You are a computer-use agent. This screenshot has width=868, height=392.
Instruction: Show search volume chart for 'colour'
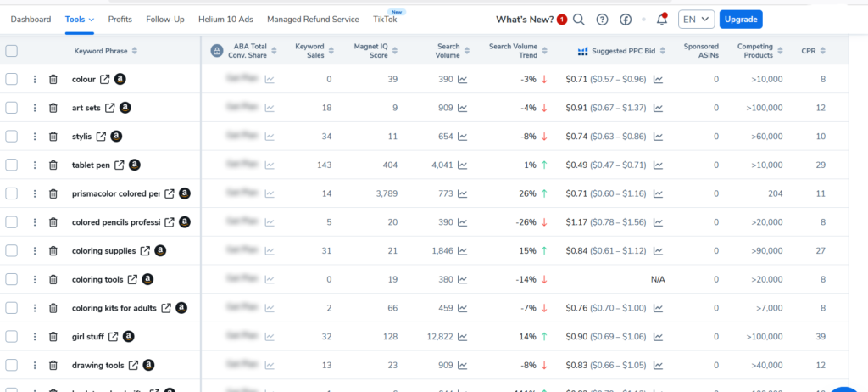462,79
